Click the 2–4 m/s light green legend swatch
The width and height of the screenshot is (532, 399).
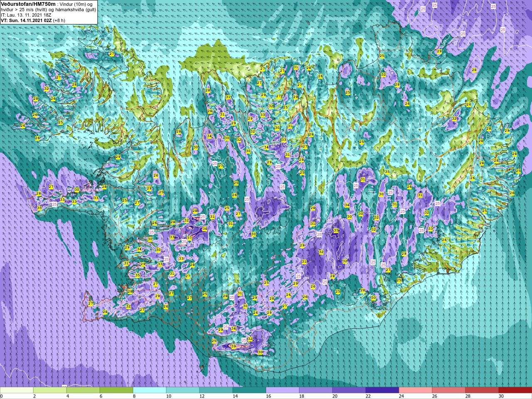(50, 390)
